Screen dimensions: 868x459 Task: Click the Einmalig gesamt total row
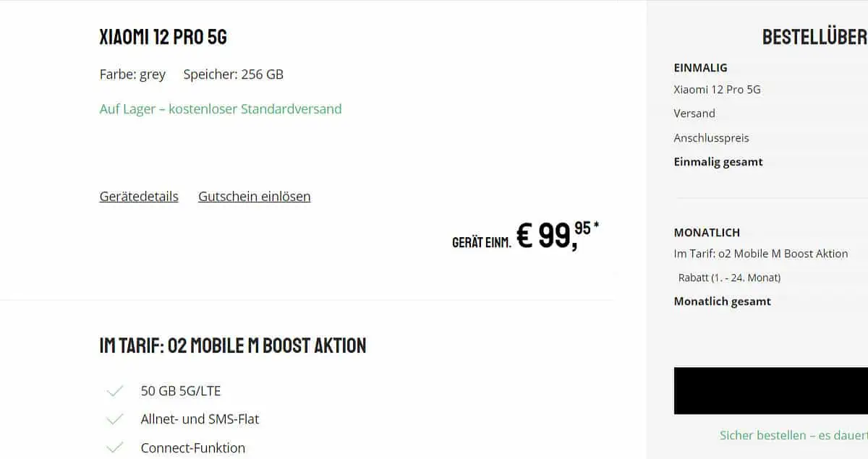(718, 161)
